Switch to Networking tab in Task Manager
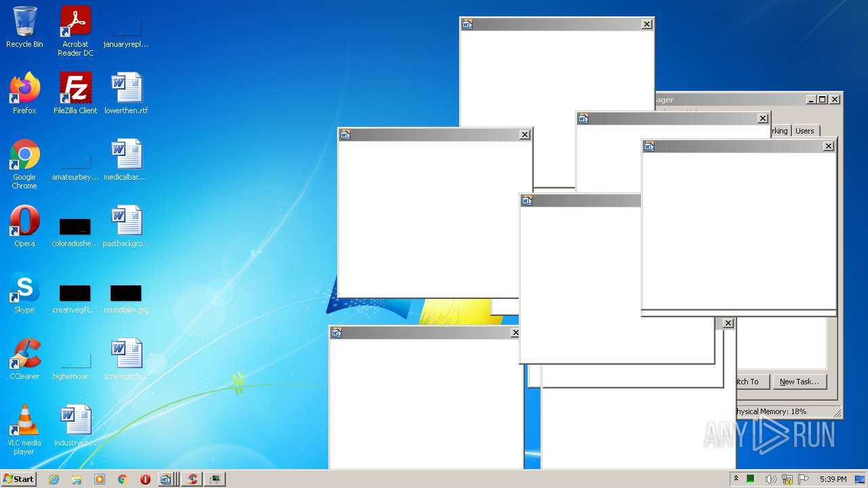This screenshot has height=488, width=868. [x=780, y=131]
